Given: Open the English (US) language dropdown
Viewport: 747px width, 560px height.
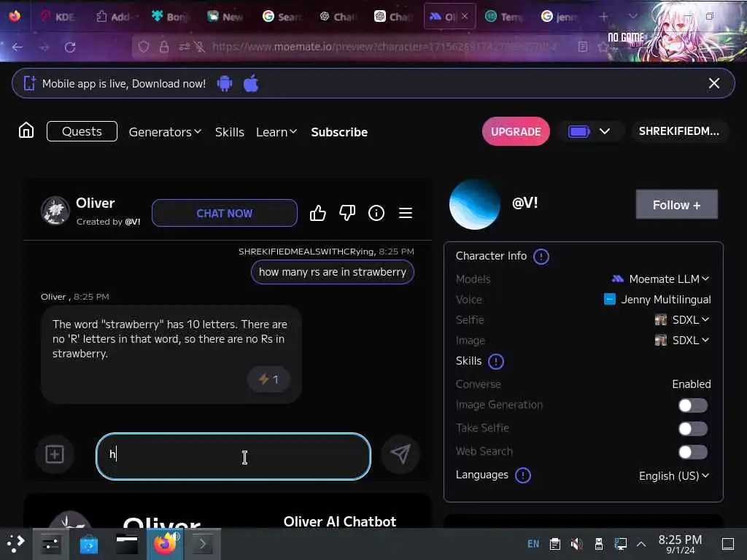Looking at the screenshot, I should pos(674,475).
